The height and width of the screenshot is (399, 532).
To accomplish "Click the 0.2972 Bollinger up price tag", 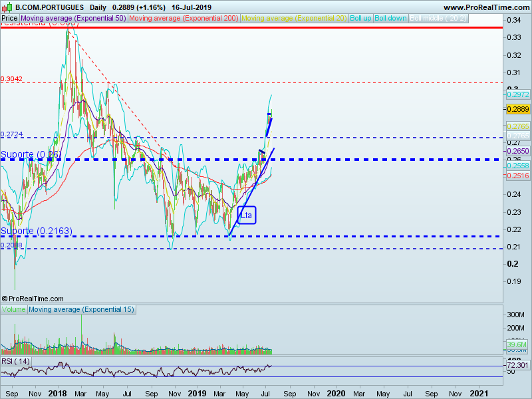I will (x=518, y=94).
